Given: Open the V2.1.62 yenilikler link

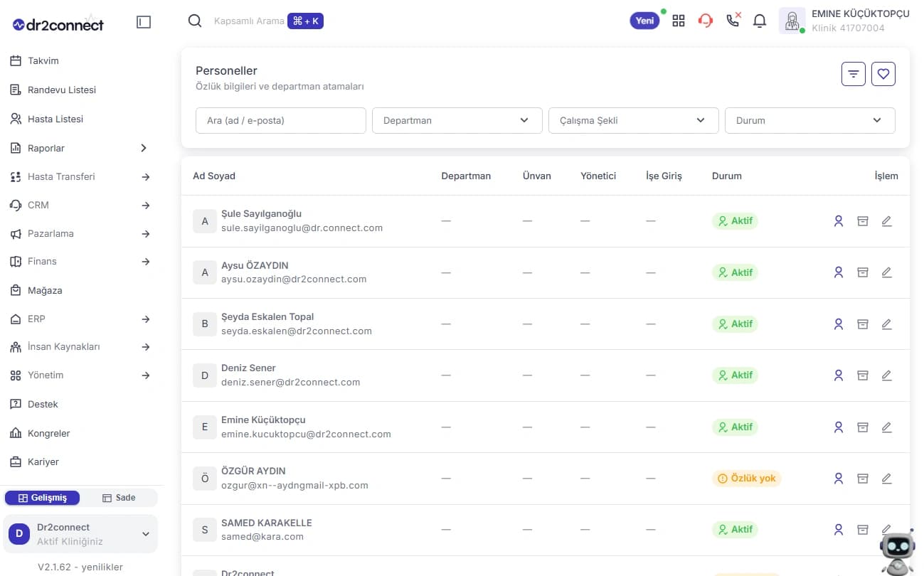Looking at the screenshot, I should (80, 567).
